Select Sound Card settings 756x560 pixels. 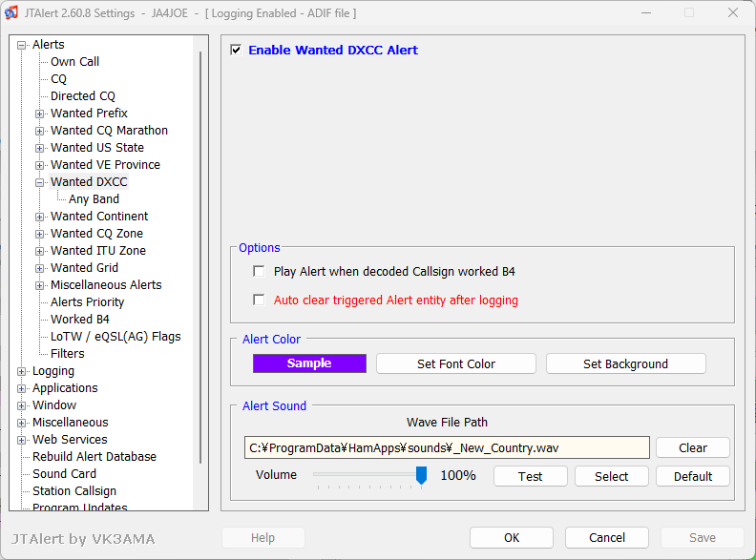coord(64,474)
